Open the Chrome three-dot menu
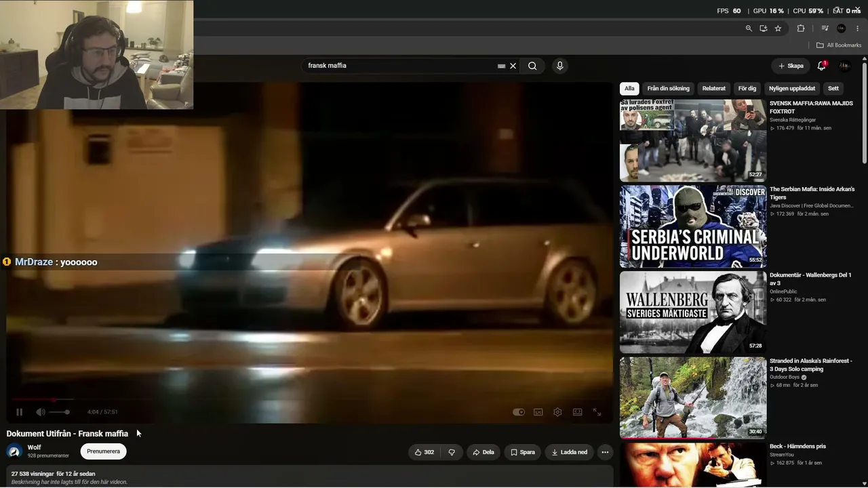The height and width of the screenshot is (488, 868). pyautogui.click(x=857, y=28)
